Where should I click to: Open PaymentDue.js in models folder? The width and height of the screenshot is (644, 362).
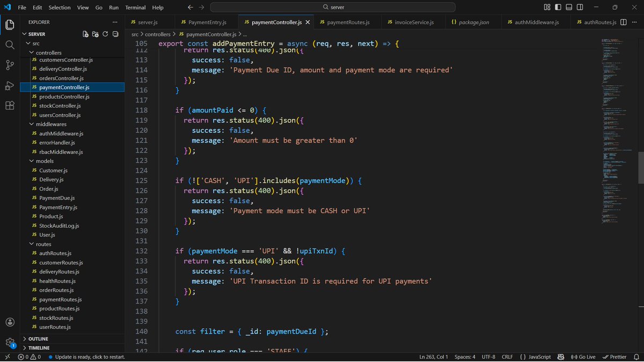pos(56,198)
